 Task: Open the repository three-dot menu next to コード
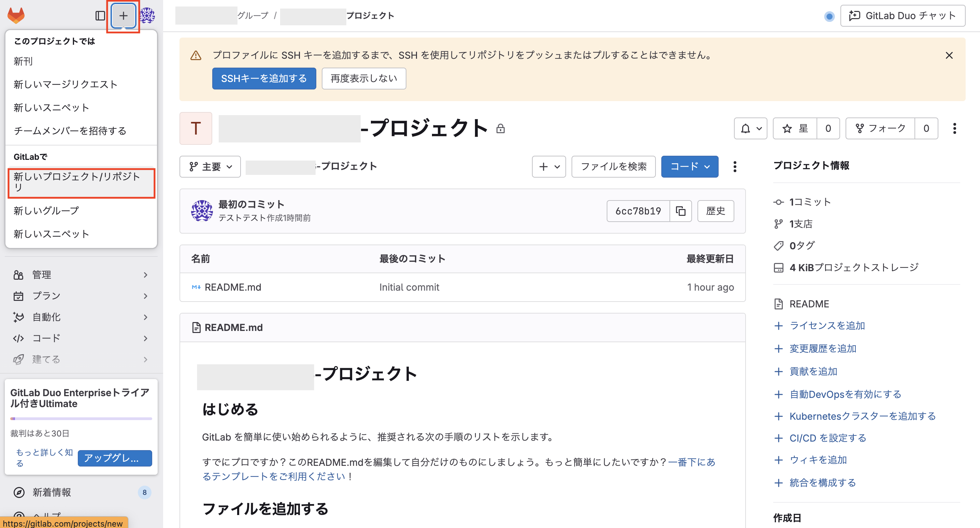tap(735, 166)
